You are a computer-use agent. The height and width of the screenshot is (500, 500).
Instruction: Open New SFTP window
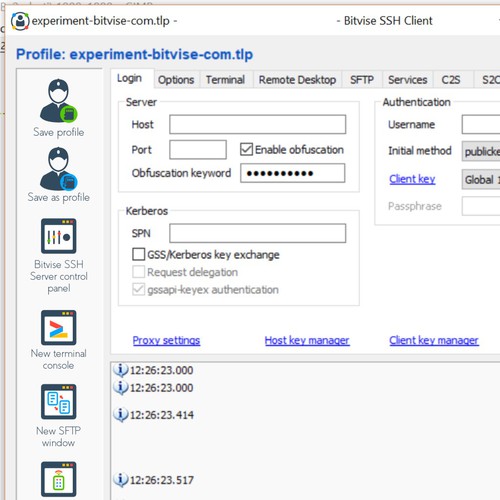[59, 402]
